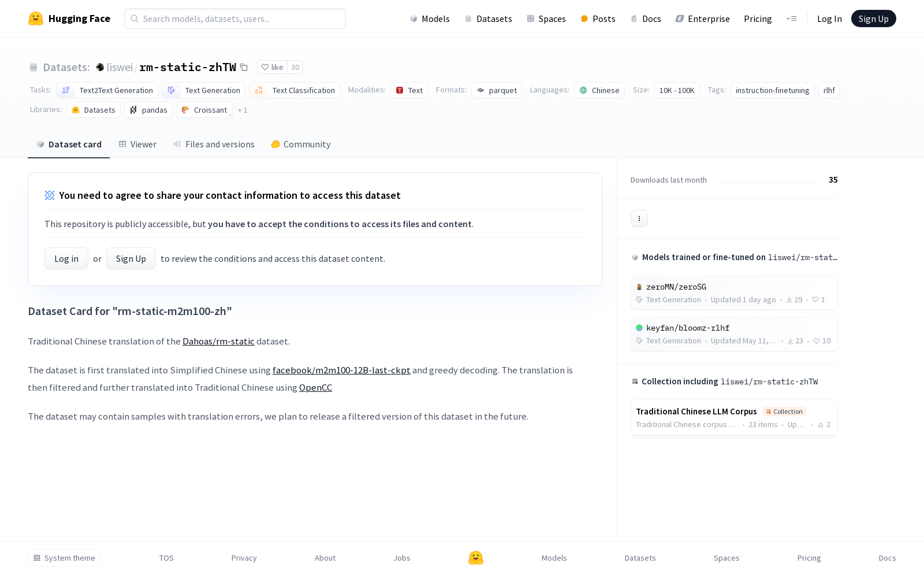Screen dimensions: 924x578
Task: Open About link in footer
Action: (x=325, y=558)
